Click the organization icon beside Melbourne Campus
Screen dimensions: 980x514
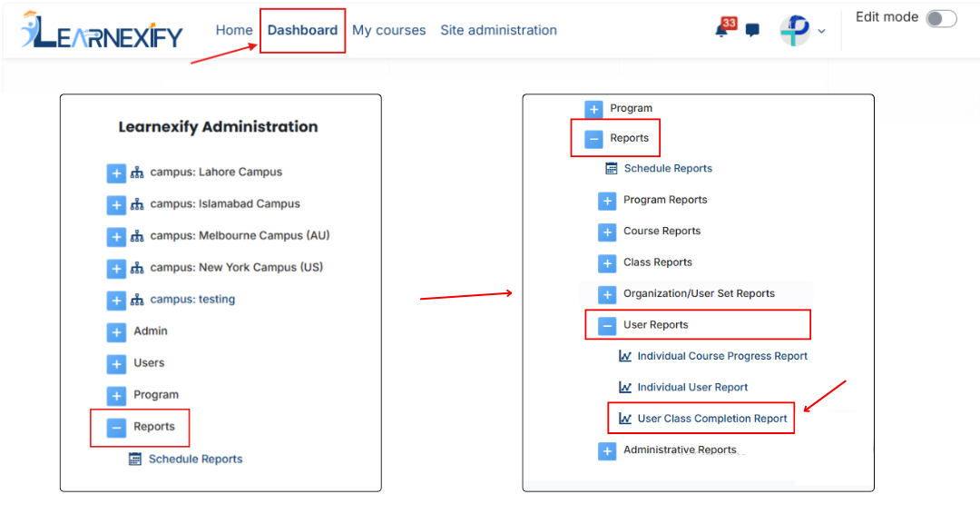click(137, 236)
